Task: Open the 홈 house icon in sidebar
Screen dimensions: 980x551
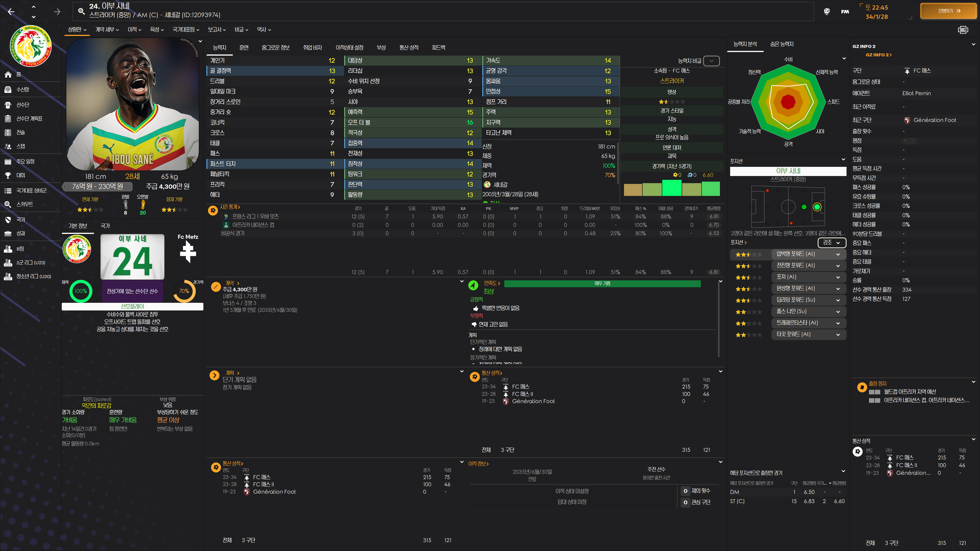Action: (8, 74)
